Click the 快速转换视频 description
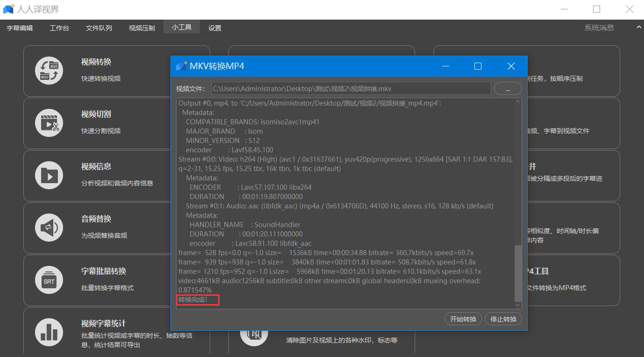The width and height of the screenshot is (644, 357). [x=101, y=79]
